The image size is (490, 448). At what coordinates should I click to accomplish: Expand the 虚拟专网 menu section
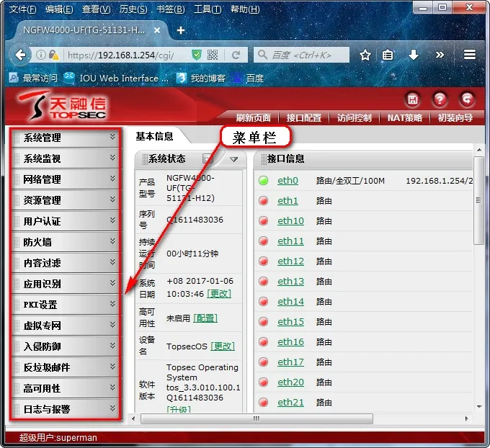tap(66, 326)
